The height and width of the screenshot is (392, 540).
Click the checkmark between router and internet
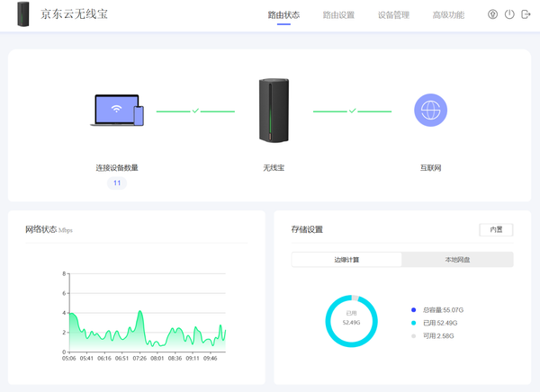352,111
